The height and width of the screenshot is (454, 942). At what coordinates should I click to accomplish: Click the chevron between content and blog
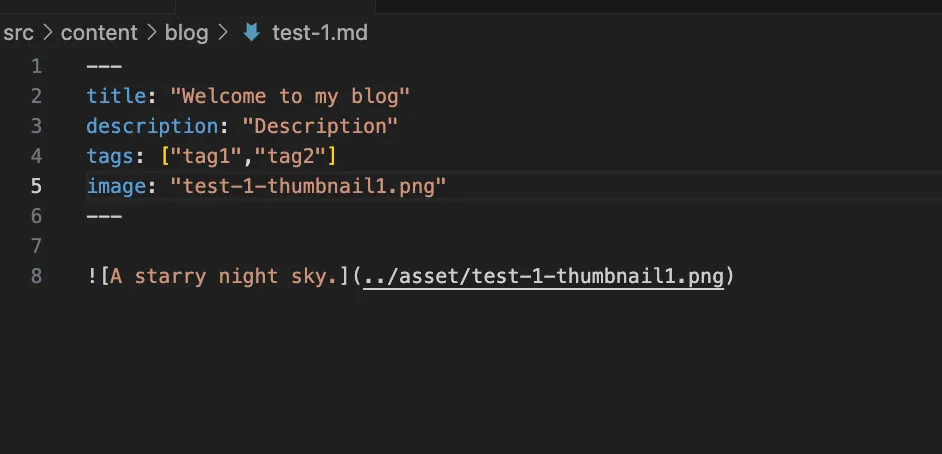pos(152,33)
